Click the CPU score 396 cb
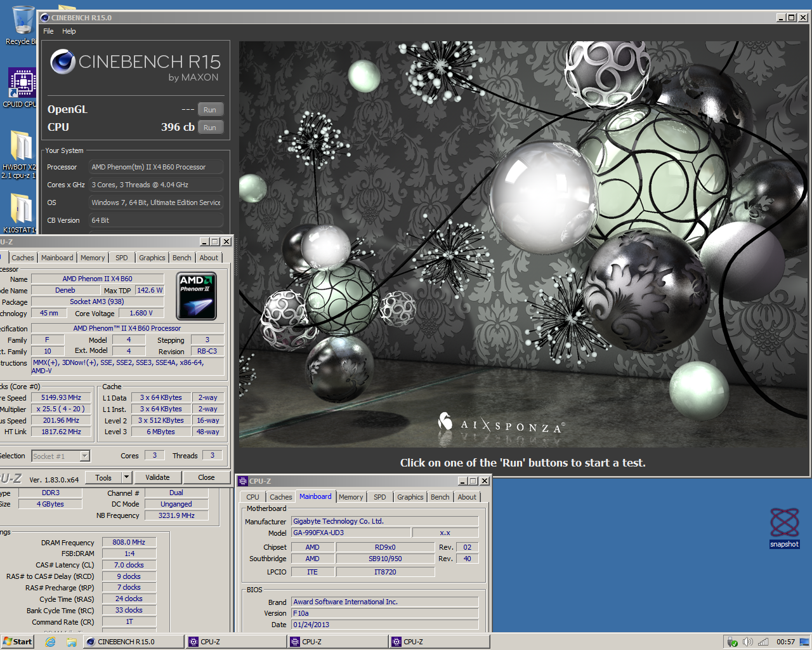 (x=178, y=127)
